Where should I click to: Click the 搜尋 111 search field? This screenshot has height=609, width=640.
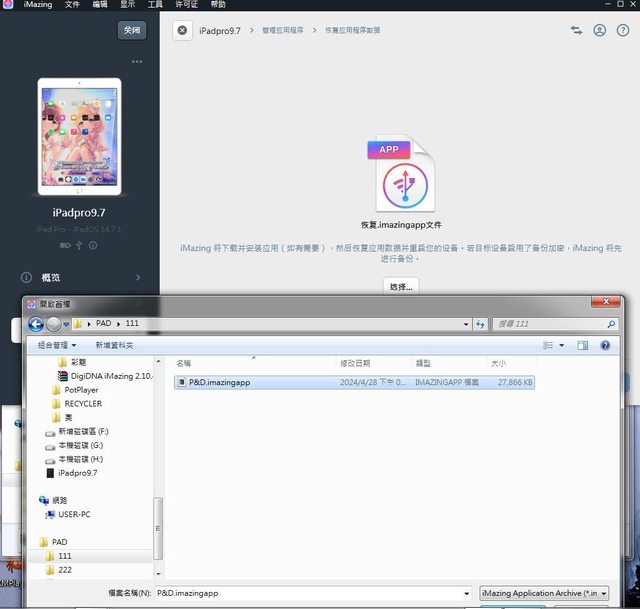[x=551, y=324]
